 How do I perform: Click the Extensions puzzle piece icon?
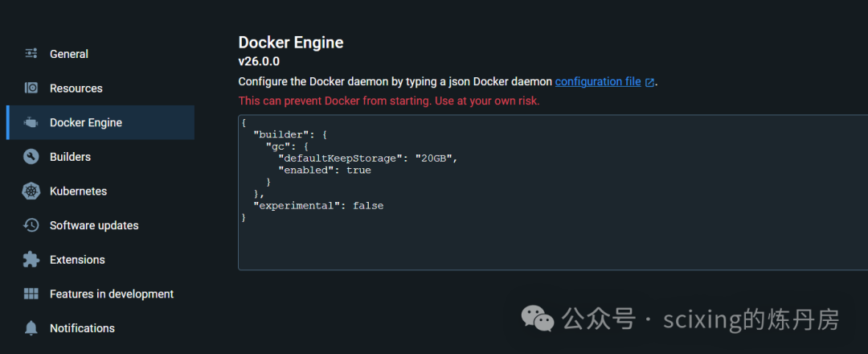(x=31, y=259)
